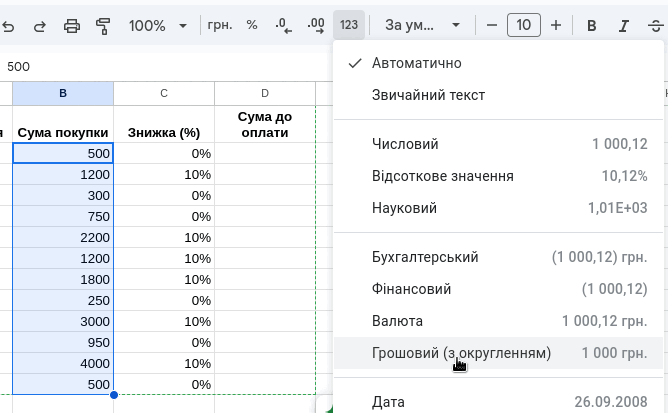This screenshot has height=413, width=668.
Task: Click the 'Сума покупки' header cell
Action: (63, 124)
